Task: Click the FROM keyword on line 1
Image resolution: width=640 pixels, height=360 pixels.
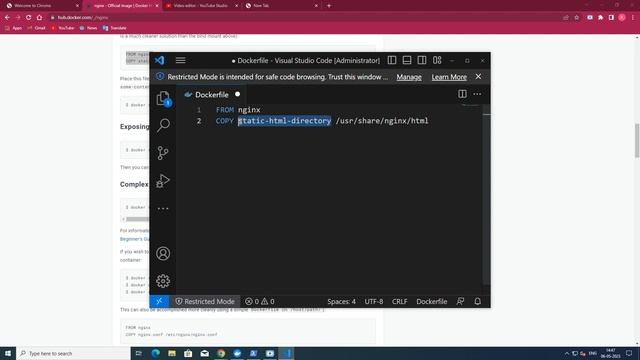Action: pos(225,110)
